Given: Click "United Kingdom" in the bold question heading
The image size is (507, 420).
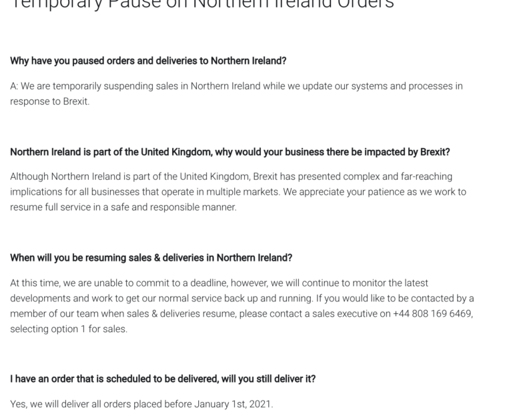Looking at the screenshot, I should tap(176, 152).
